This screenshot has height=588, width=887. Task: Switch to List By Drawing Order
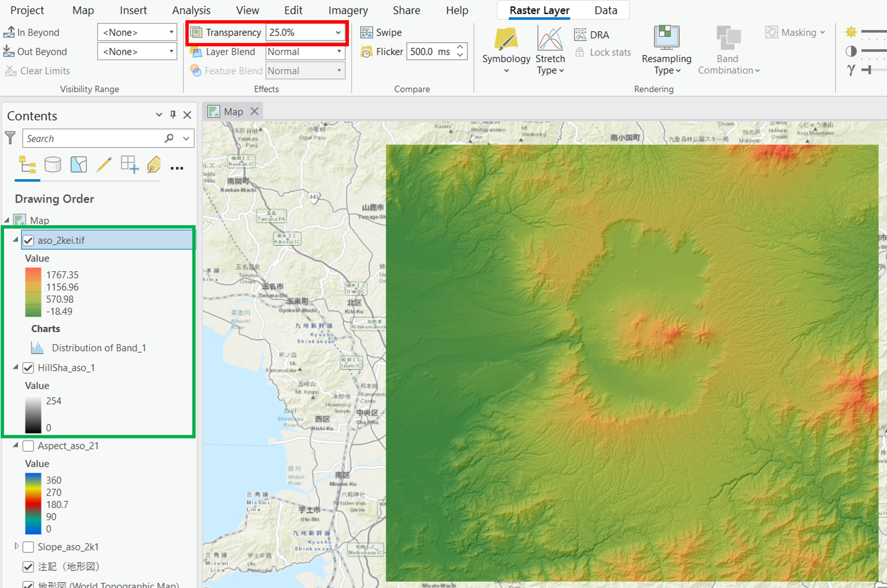[27, 165]
